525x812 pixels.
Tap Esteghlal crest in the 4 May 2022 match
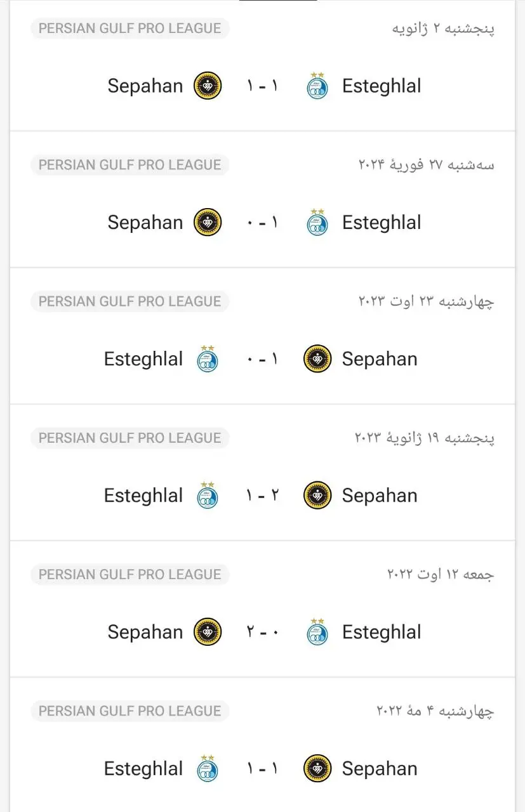point(208,768)
